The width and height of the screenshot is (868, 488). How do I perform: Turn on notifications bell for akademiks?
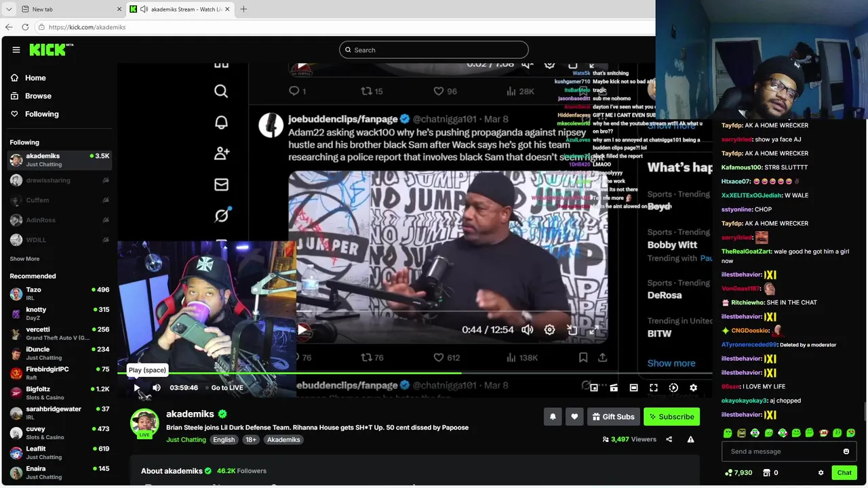(553, 417)
